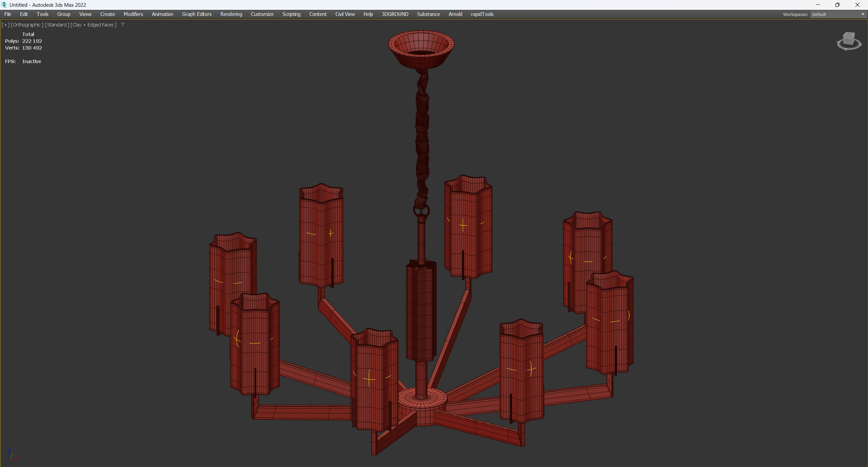
Task: Click the Clay + Edged Faces label
Action: tap(93, 25)
